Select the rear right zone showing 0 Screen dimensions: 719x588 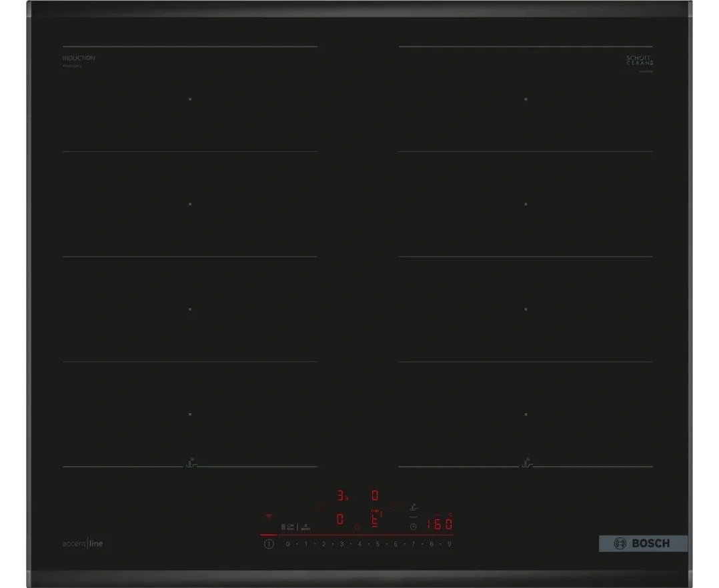click(375, 496)
